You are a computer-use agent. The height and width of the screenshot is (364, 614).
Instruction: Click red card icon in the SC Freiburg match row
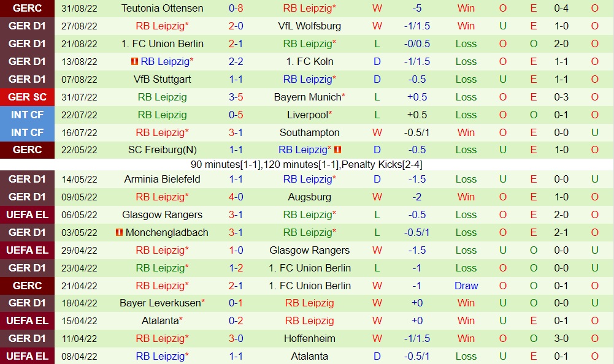pos(338,150)
